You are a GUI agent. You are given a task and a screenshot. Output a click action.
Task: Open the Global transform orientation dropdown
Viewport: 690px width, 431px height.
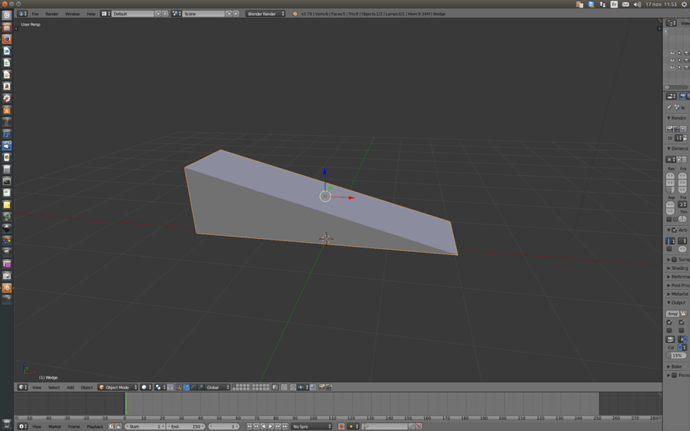click(217, 387)
